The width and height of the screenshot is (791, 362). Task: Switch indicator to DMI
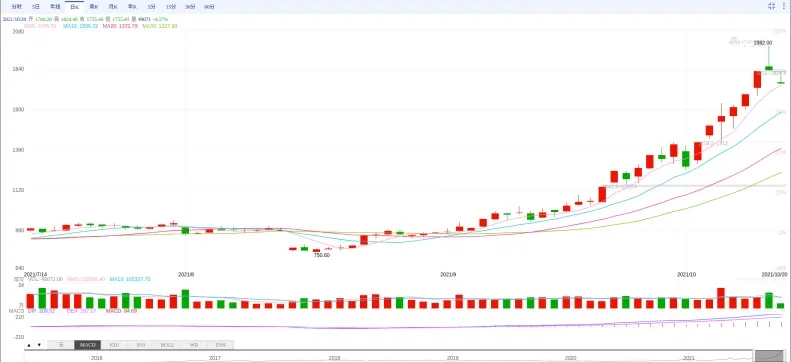pos(220,345)
